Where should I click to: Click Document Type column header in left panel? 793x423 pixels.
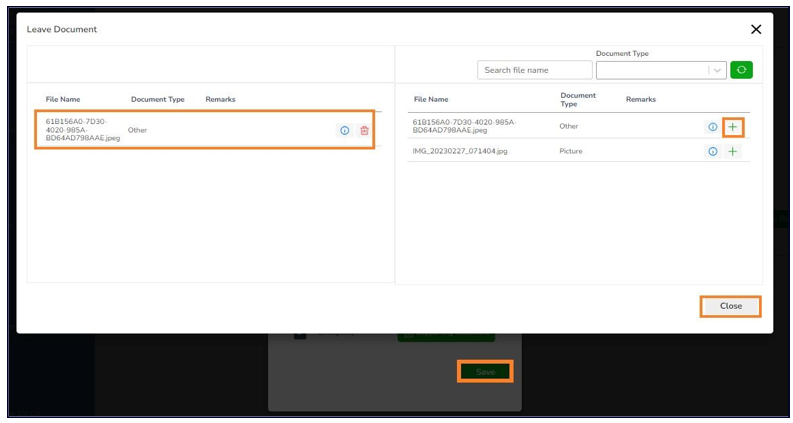[x=158, y=99]
